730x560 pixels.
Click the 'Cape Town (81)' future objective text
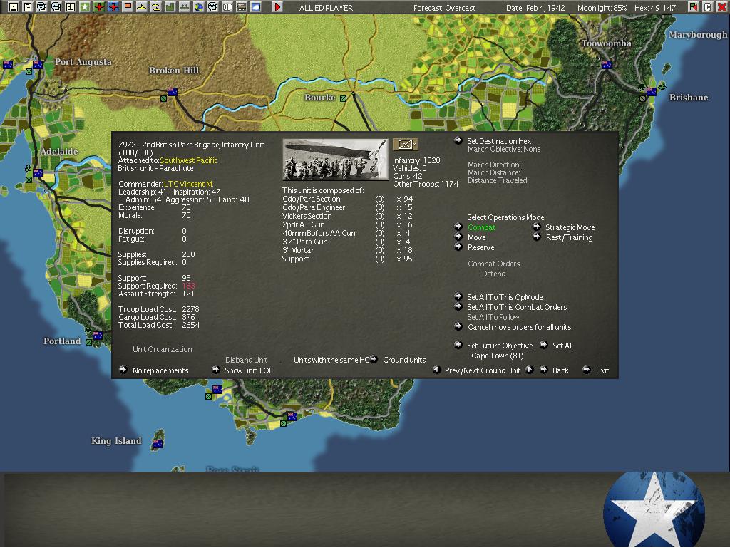pyautogui.click(x=497, y=356)
